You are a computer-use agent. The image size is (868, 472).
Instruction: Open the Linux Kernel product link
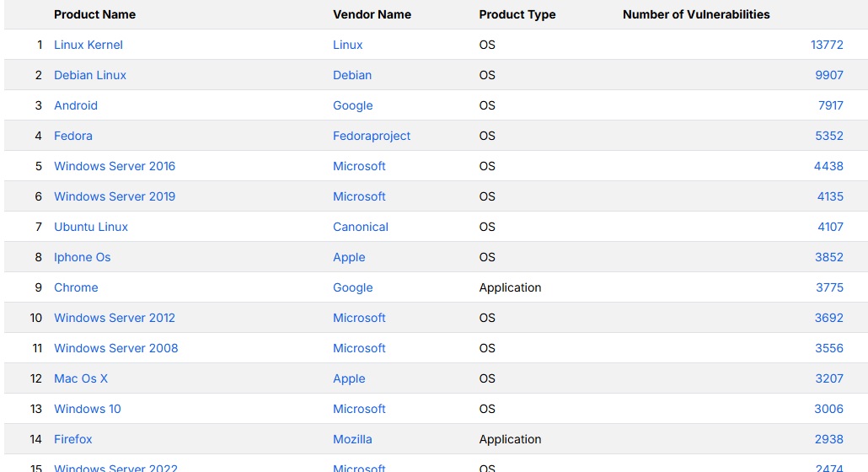point(88,45)
